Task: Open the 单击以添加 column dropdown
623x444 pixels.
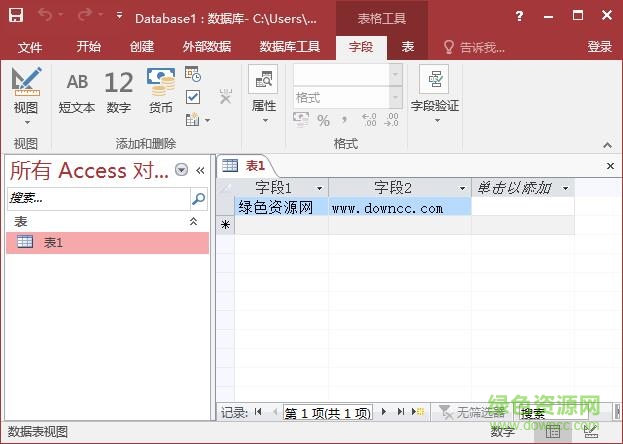Action: point(565,188)
